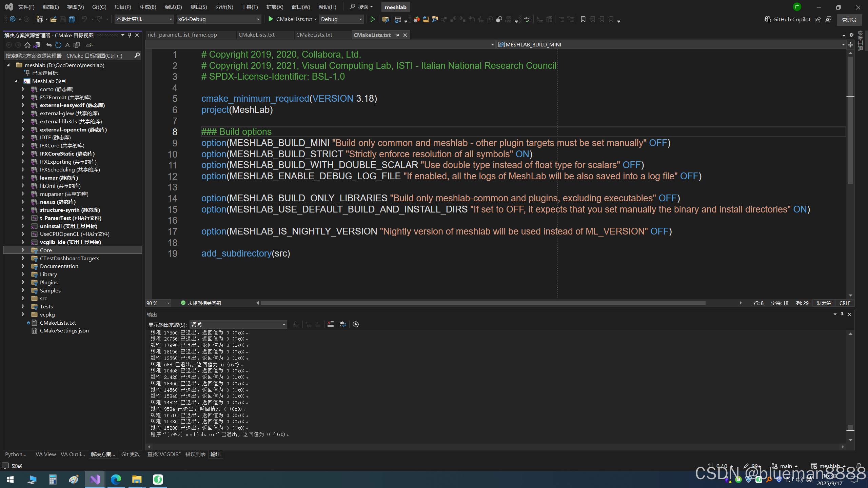Expand the src folder node
868x488 pixels.
(x=23, y=298)
